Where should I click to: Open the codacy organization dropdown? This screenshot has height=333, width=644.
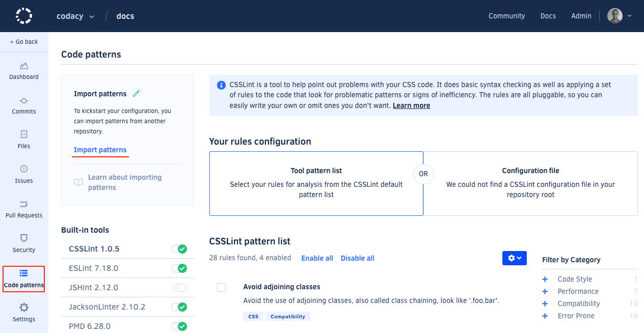click(x=75, y=16)
